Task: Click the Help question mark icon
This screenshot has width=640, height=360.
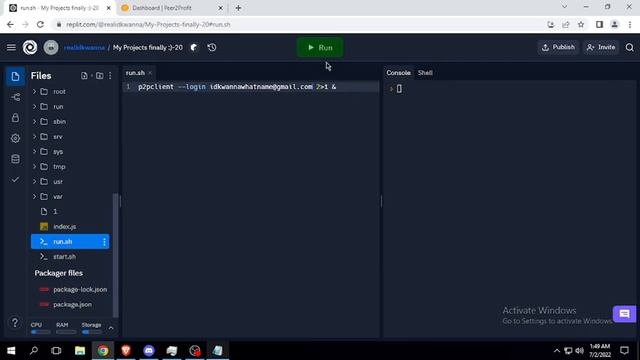Action: pyautogui.click(x=15, y=323)
